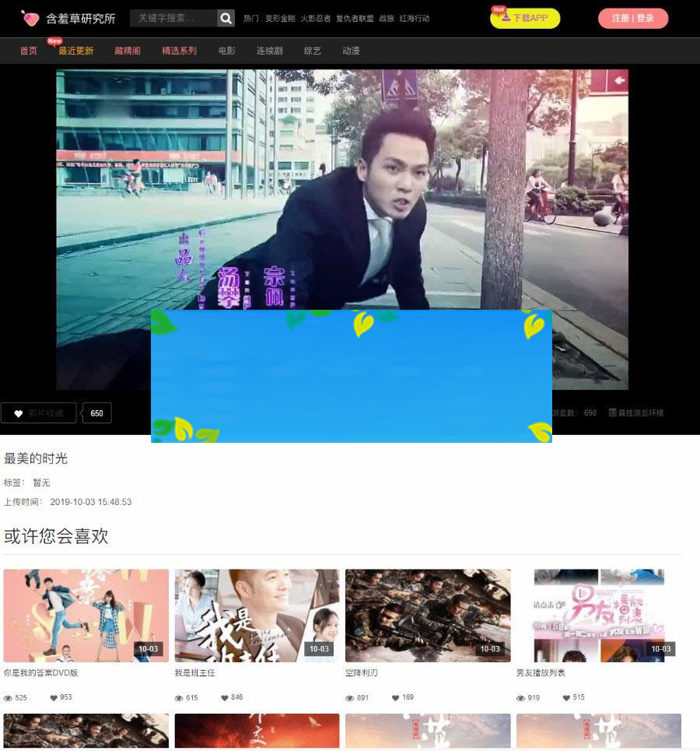Click the eye view-count icon under 你是我的答案DVD版
700x751 pixels.
click(7, 697)
